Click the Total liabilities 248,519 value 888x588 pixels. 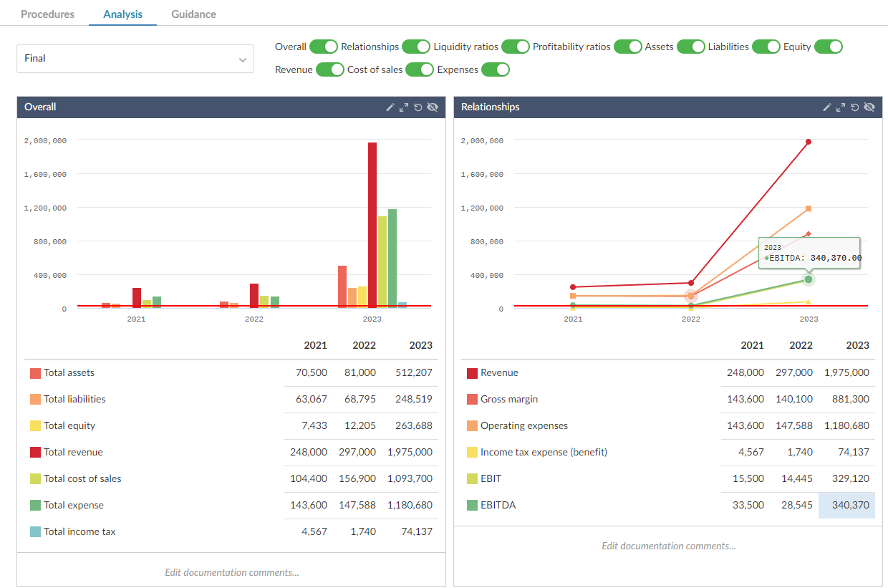414,400
